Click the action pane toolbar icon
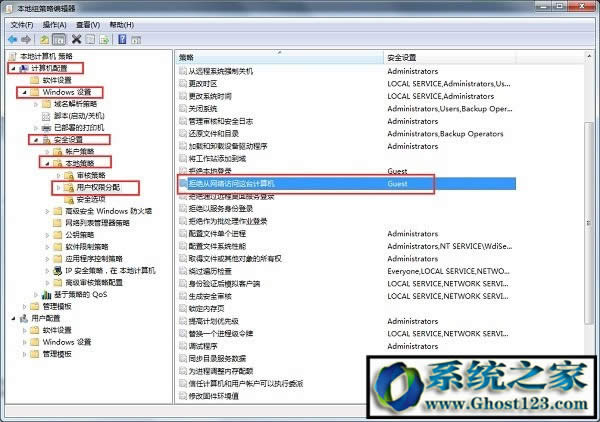The height and width of the screenshot is (422, 600). point(136,39)
